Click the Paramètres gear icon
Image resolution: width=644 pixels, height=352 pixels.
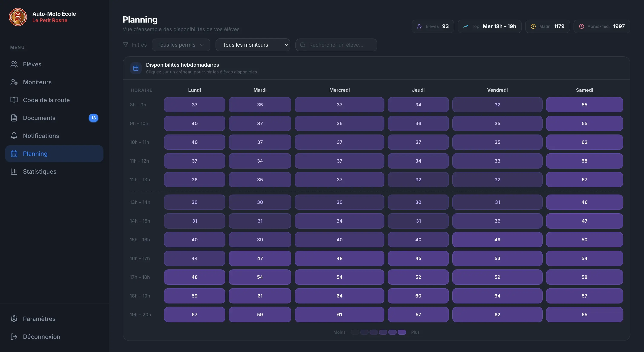tap(14, 319)
